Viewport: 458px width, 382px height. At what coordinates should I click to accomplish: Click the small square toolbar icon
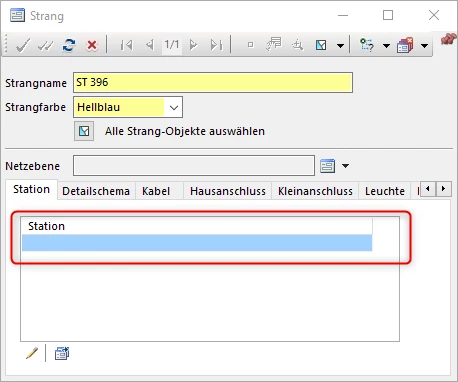[250, 45]
